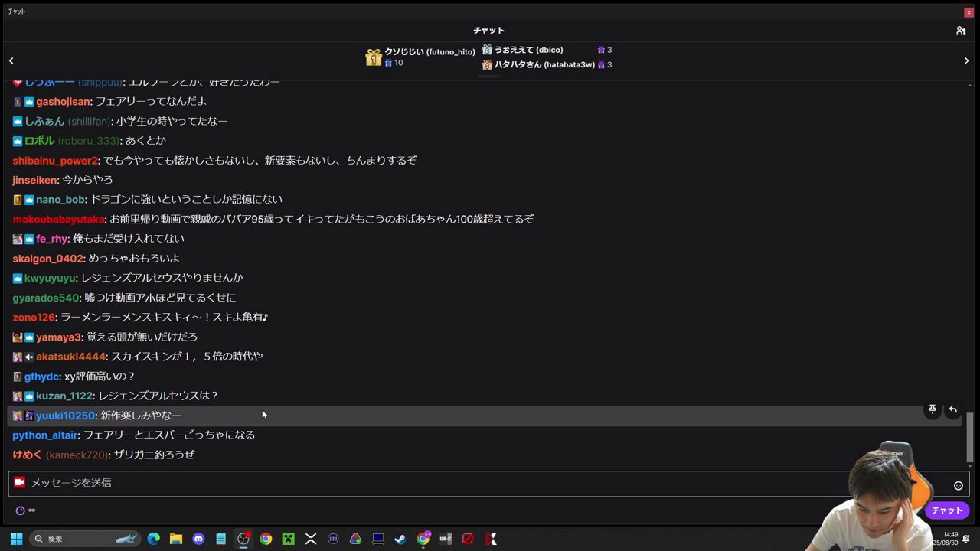Pin yuuki10250's highlighted chat message
Viewport: 980px width, 551px height.
(932, 409)
